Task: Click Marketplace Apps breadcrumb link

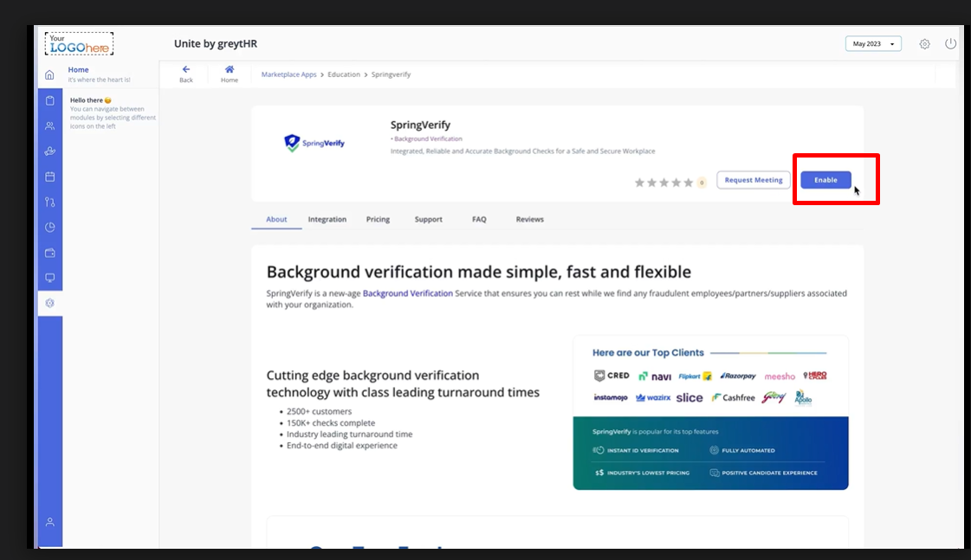Action: (x=288, y=74)
